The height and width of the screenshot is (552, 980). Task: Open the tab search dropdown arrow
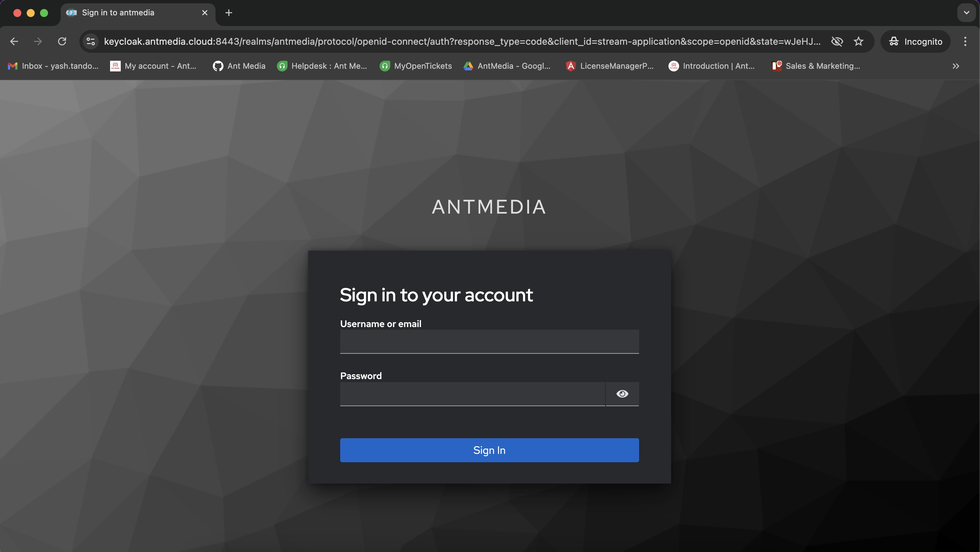coord(966,13)
